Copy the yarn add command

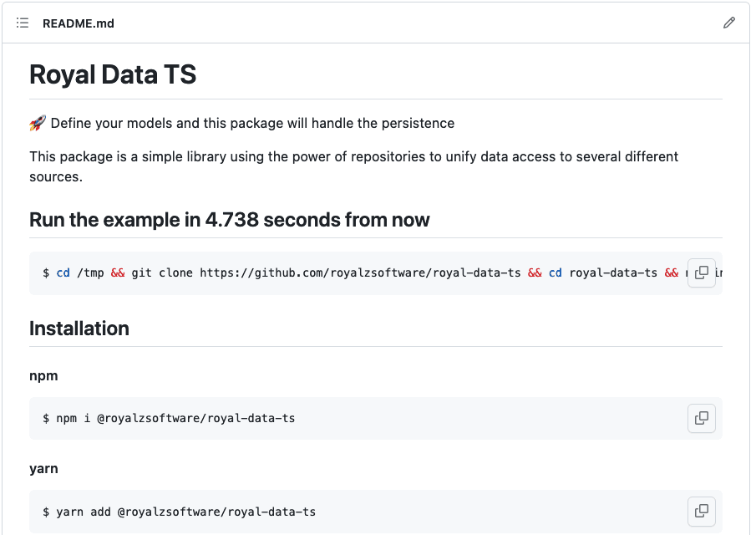(x=702, y=512)
